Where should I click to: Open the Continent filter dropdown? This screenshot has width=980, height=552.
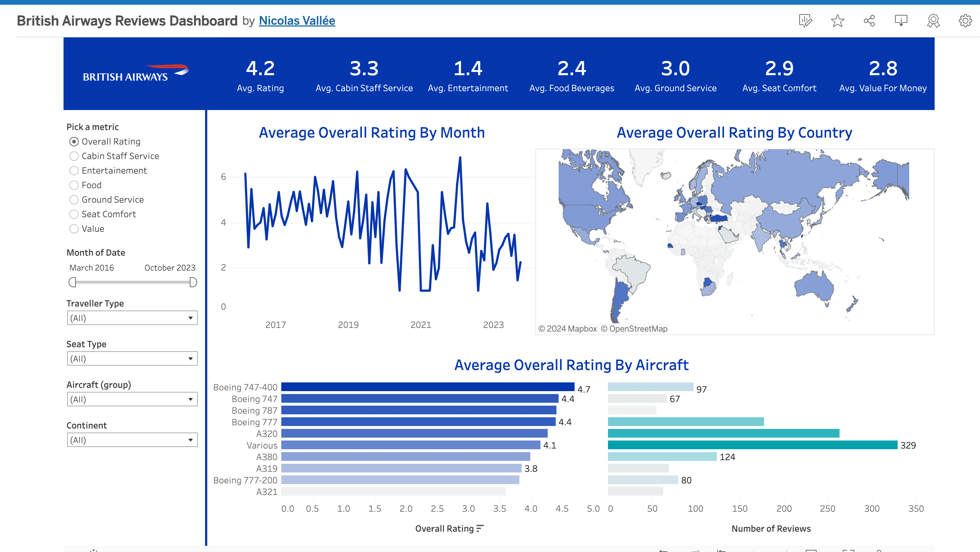coord(132,440)
